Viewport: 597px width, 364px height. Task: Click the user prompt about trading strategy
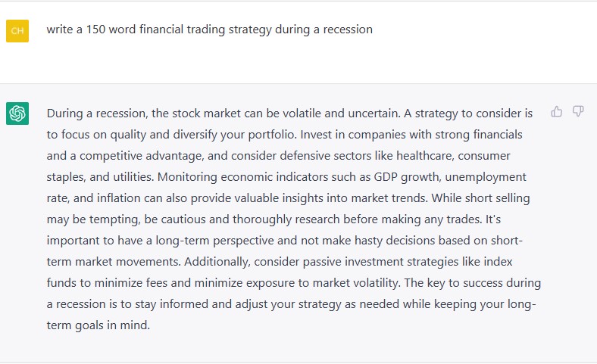point(209,30)
